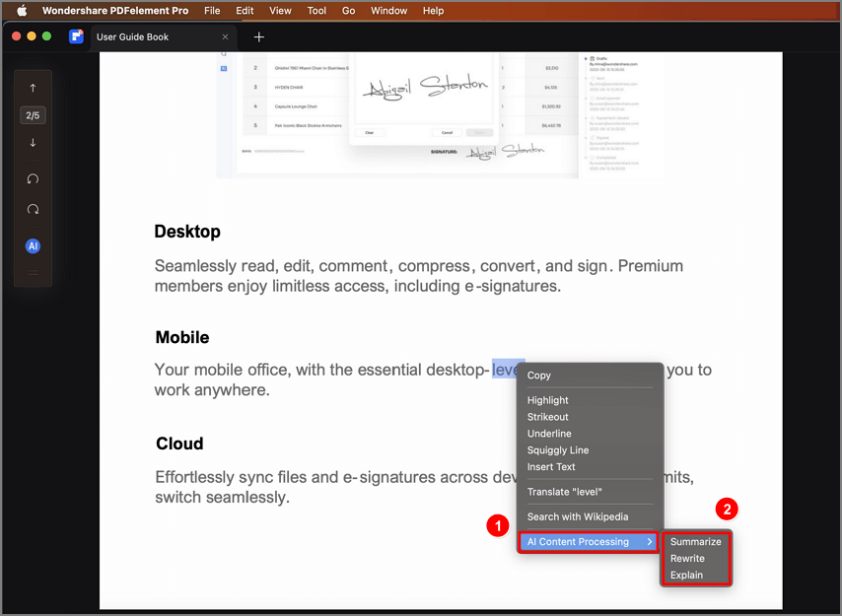This screenshot has width=842, height=616.
Task: Expand the AI Content Processing submenu
Action: (589, 541)
